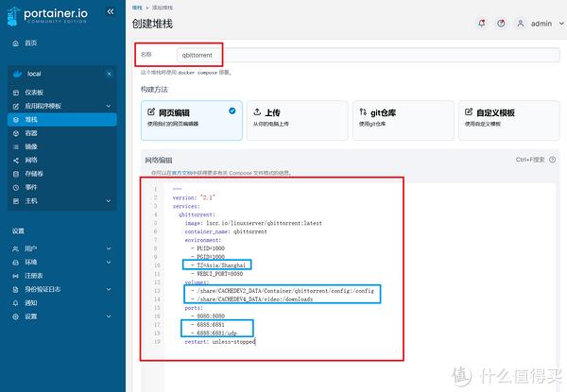Open 首页 home menu item
This screenshot has height=392, width=567.
pyautogui.click(x=31, y=43)
